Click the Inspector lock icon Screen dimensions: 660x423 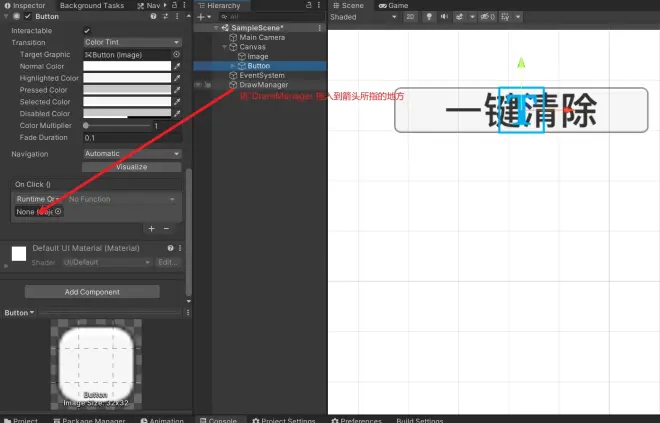coord(174,5)
